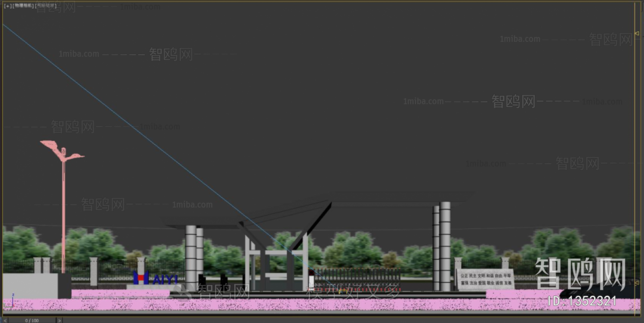This screenshot has width=644, height=323.
Task: Open the [+] viewport general menu
Action: tap(8, 6)
